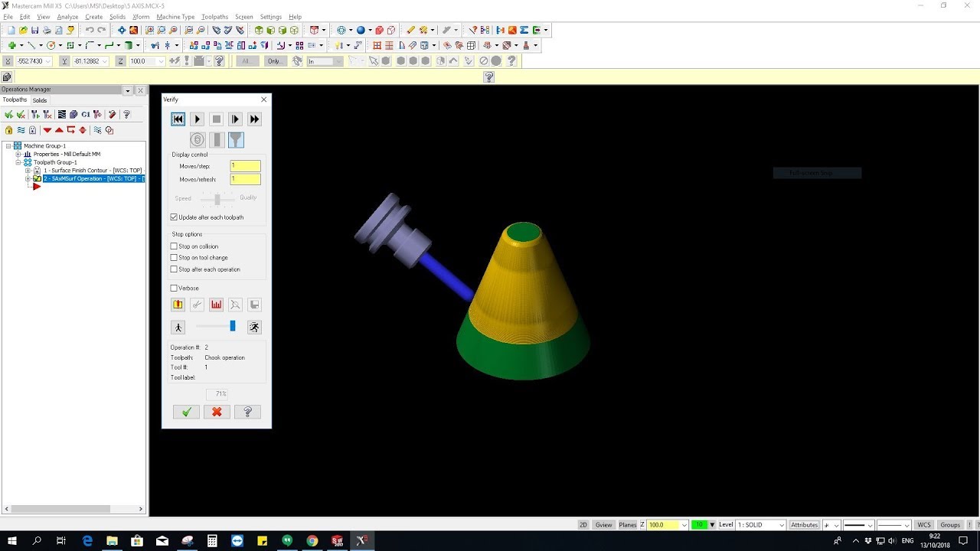Open Verify dialog help question-mark button
980x551 pixels.
click(x=247, y=412)
